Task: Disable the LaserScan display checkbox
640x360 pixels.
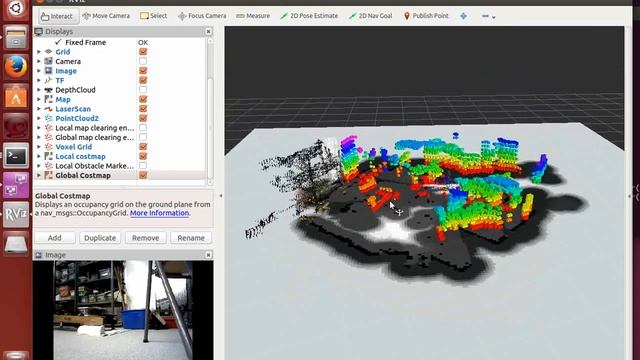Action: click(143, 109)
